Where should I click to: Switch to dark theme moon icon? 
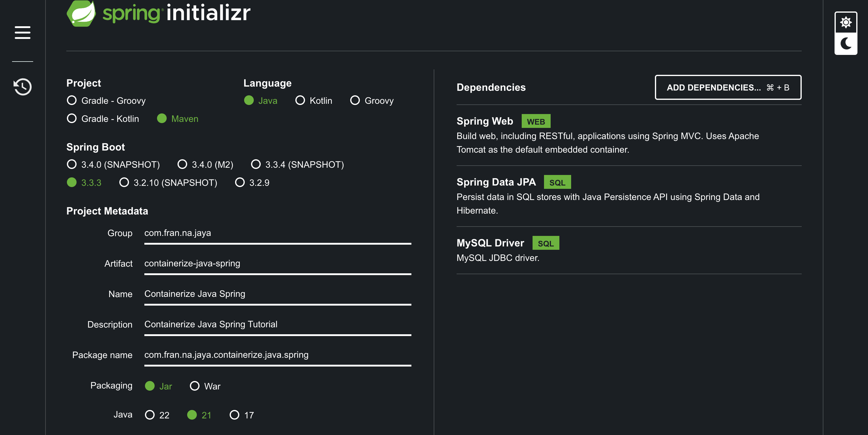(x=846, y=43)
